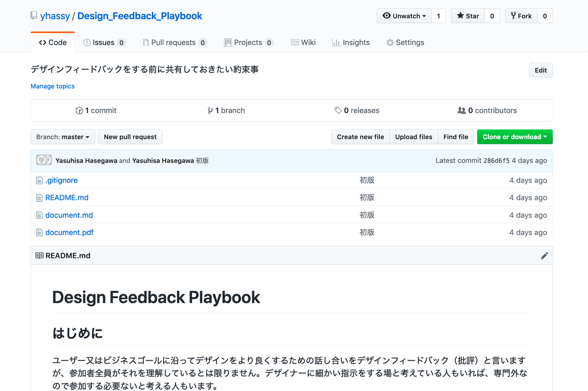Viewport: 588px width, 391px height.
Task: Click the repository book icon beside yhassy
Action: point(34,16)
